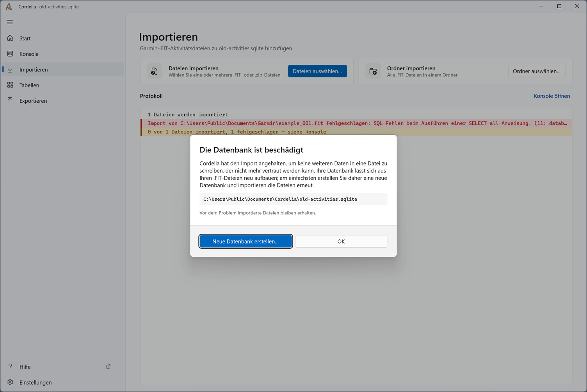Viewport: 587px width, 392px height.
Task: Click the Einstellungen gear icon
Action: pyautogui.click(x=10, y=382)
